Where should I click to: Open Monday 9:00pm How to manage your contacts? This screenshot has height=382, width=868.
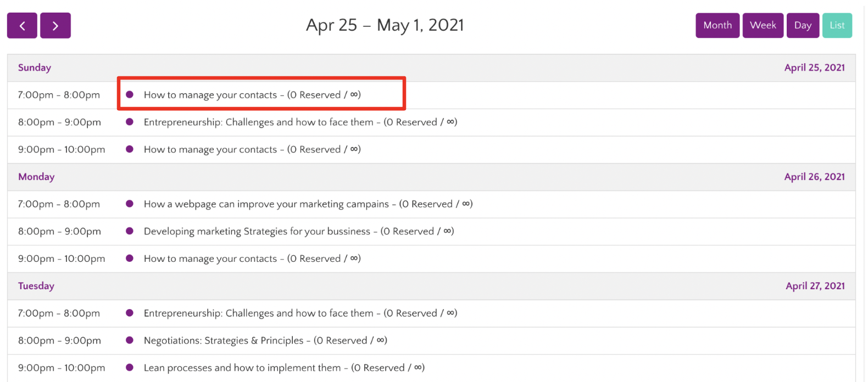[252, 259]
